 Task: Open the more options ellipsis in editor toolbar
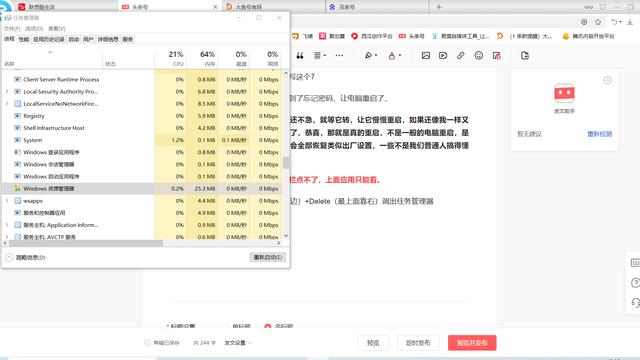[339, 56]
